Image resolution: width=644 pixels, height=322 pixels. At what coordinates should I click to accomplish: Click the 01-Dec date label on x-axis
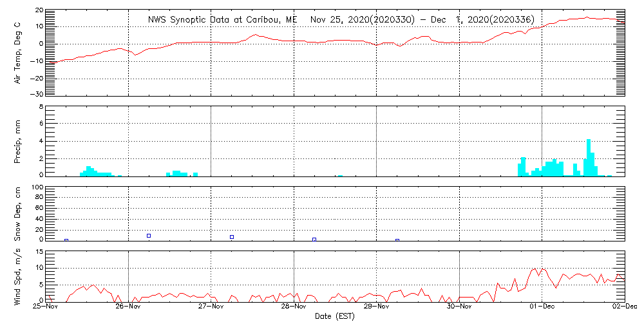point(542,307)
